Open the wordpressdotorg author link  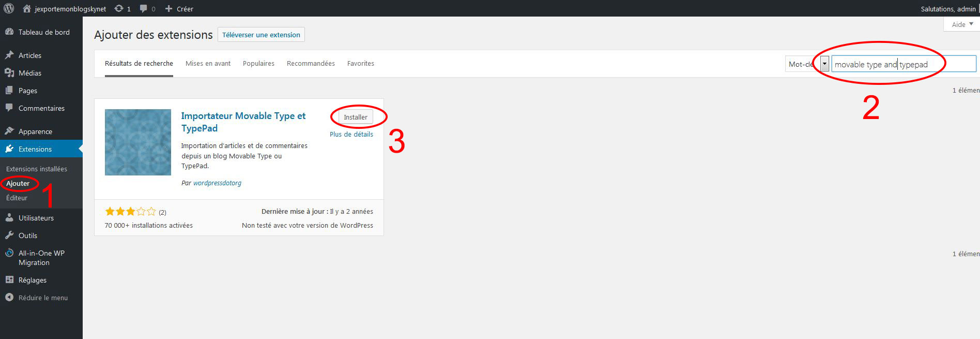[217, 183]
